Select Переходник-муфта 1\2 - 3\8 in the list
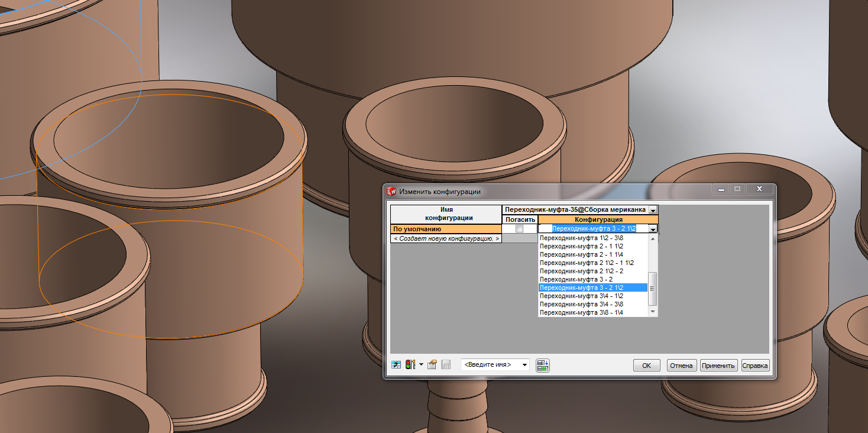868x433 pixels. 593,238
